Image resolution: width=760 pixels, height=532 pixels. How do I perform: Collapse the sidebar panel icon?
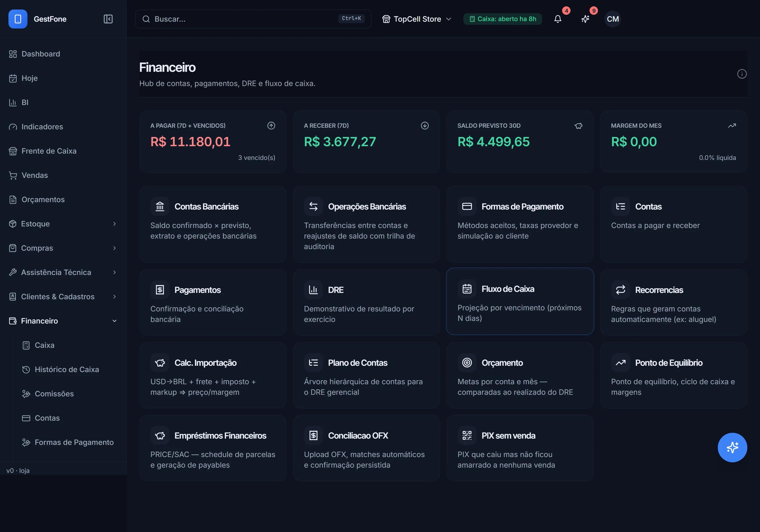click(x=108, y=19)
